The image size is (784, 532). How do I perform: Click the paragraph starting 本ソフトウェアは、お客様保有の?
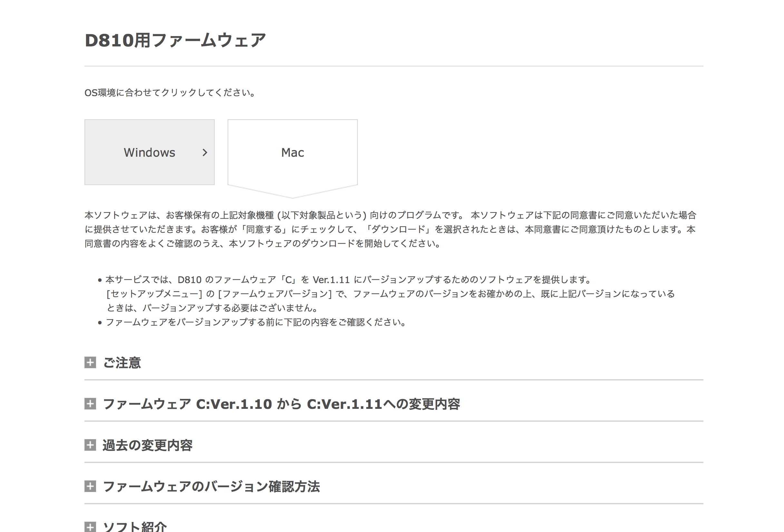(390, 229)
